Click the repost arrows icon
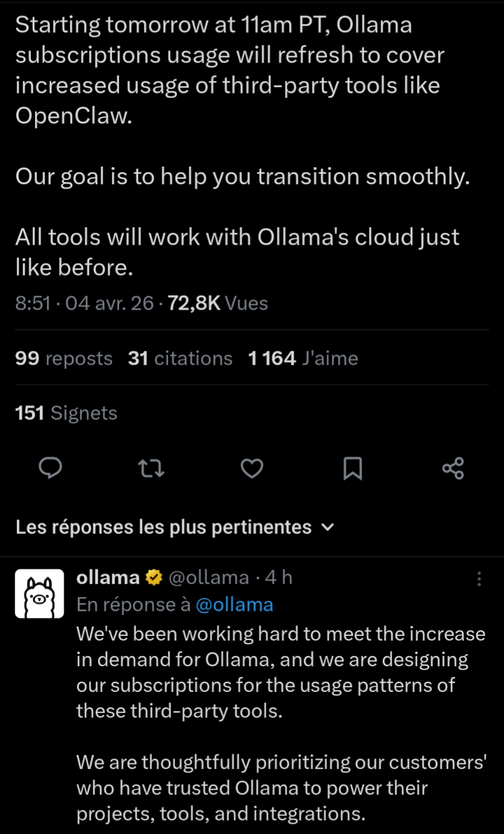Screen dimensions: 504x834 coord(151,468)
